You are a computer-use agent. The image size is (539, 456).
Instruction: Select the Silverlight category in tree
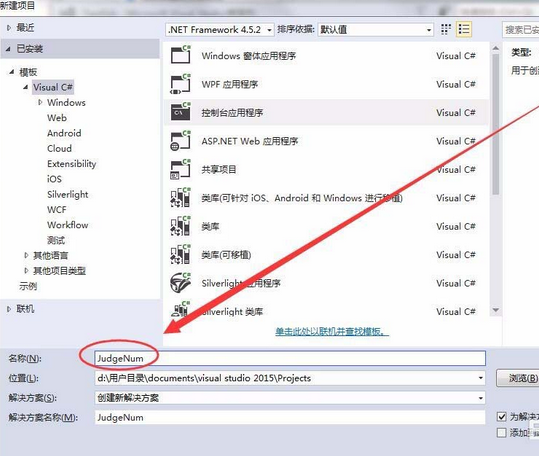[68, 194]
